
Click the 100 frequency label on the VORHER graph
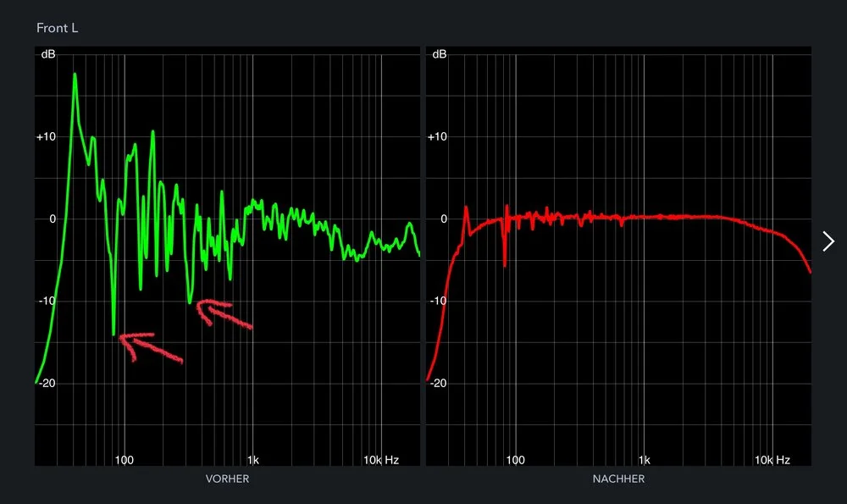click(125, 460)
